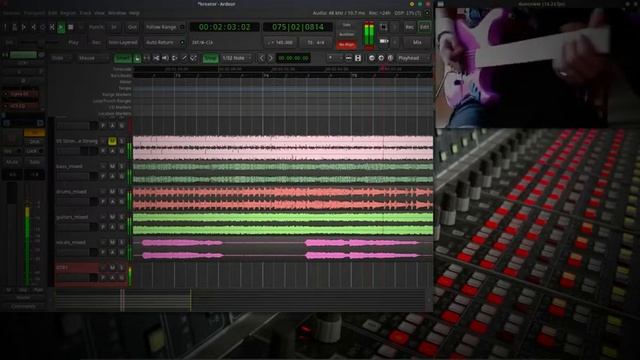Viewport: 640px width, 360px height.
Task: Shrink tracks vertical icon
Action: (349, 58)
